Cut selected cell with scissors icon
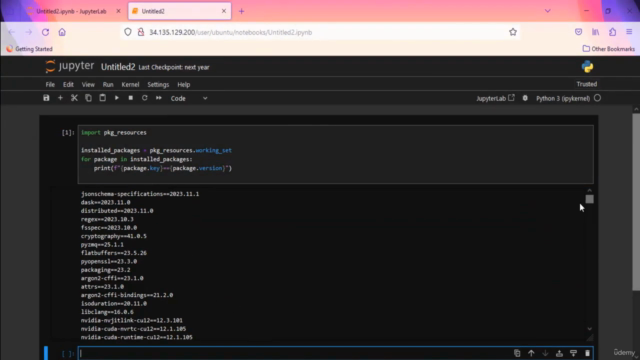The height and width of the screenshot is (360, 640). pyautogui.click(x=74, y=98)
